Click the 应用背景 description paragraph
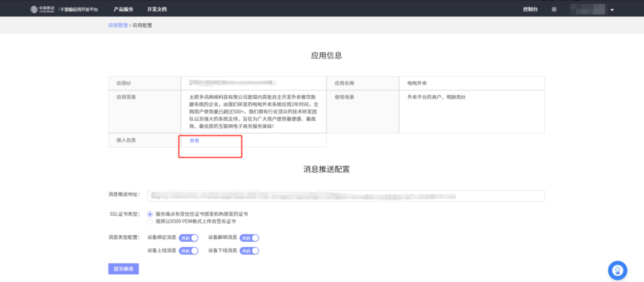This screenshot has width=644, height=282. 253,112
